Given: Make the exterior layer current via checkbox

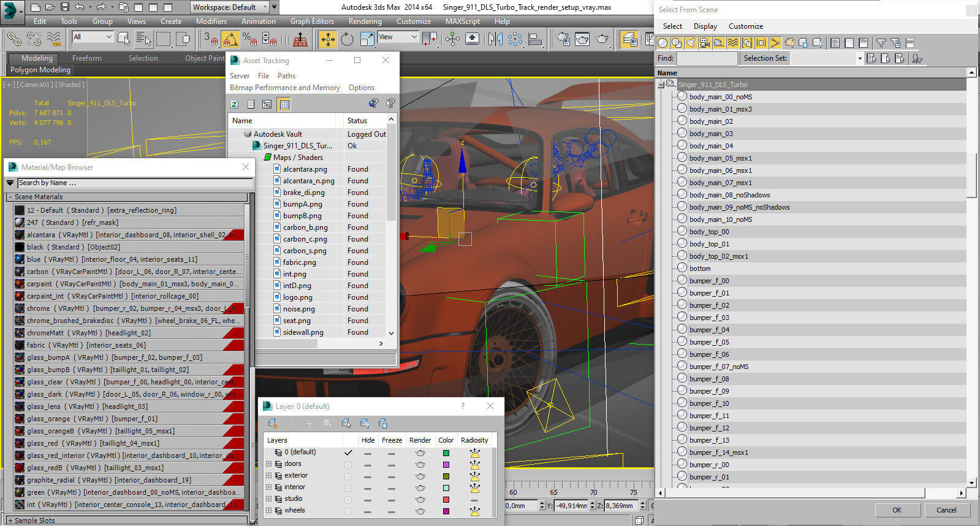Looking at the screenshot, I should pyautogui.click(x=348, y=476).
